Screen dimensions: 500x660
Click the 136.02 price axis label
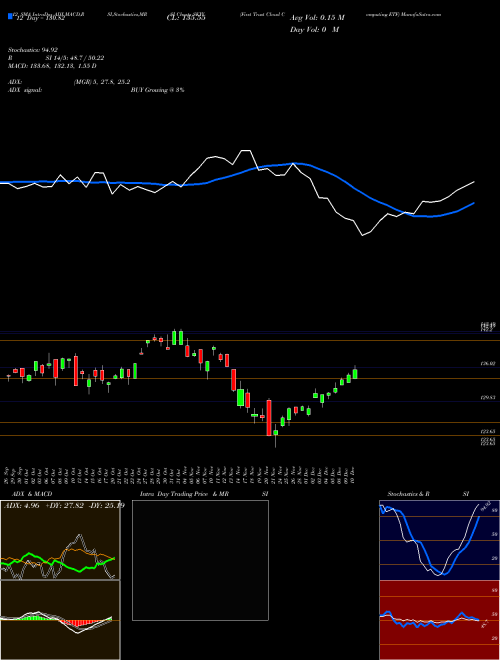coord(489,364)
